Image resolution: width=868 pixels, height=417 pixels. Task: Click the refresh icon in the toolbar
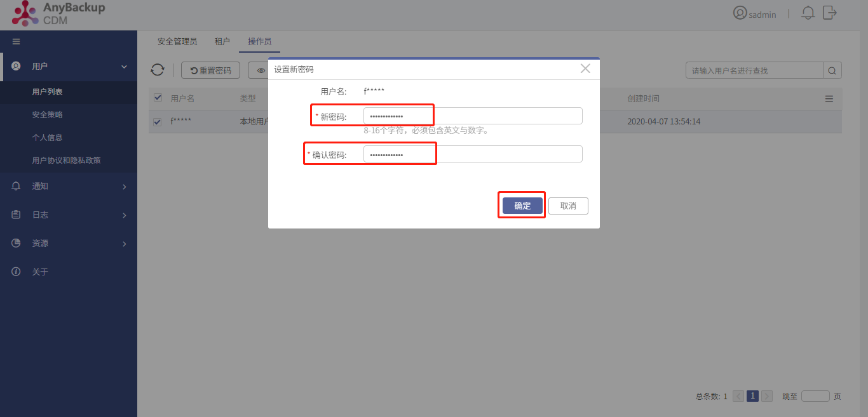coord(158,70)
